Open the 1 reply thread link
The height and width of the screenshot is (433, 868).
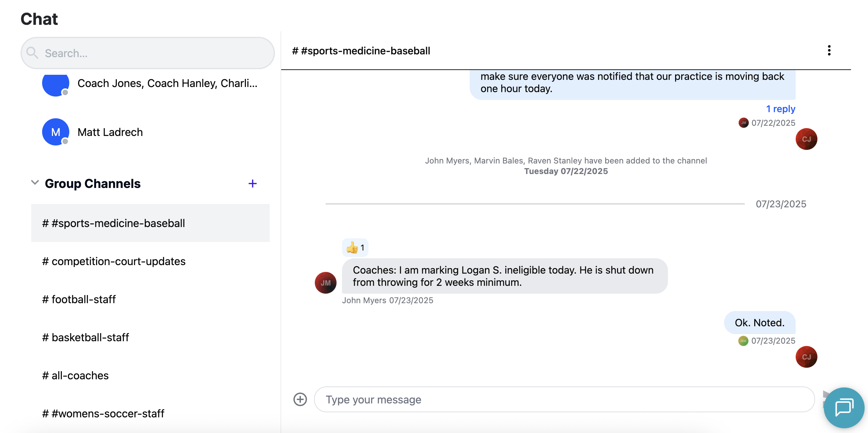pyautogui.click(x=780, y=109)
